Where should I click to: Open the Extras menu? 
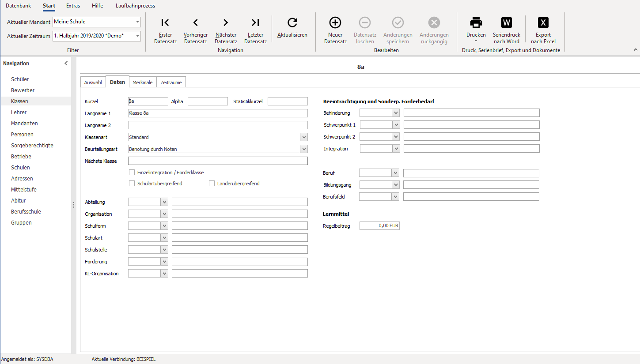click(73, 6)
